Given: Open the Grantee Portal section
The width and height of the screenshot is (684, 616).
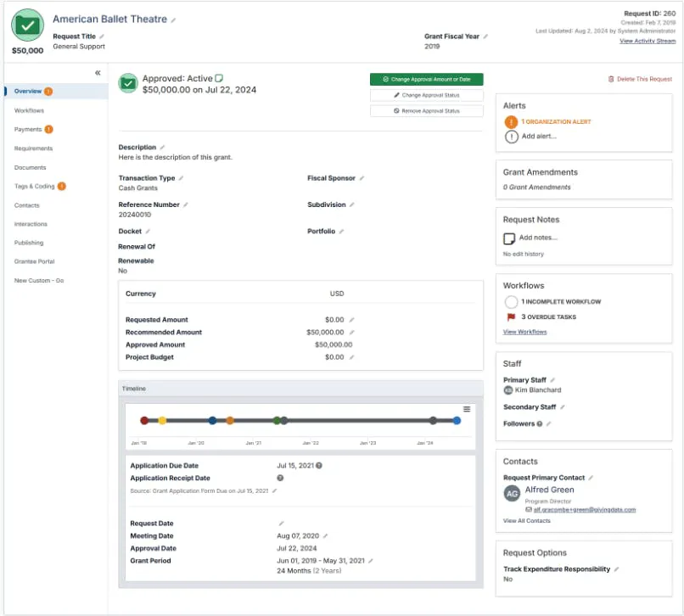Looking at the screenshot, I should coord(35,261).
